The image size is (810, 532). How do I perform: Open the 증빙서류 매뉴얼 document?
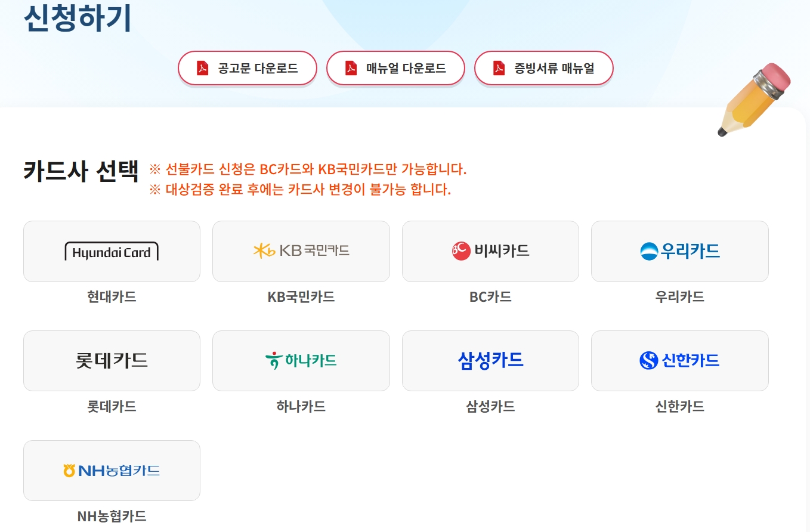pyautogui.click(x=543, y=67)
